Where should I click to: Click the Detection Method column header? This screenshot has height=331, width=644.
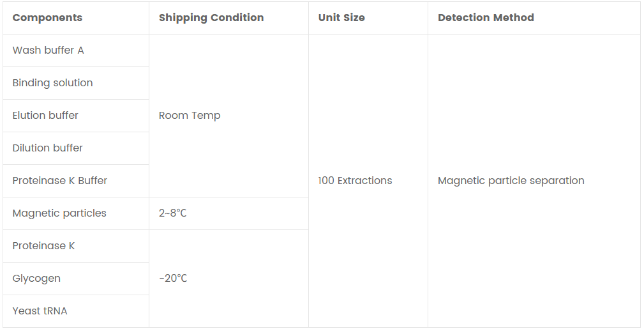click(x=486, y=18)
